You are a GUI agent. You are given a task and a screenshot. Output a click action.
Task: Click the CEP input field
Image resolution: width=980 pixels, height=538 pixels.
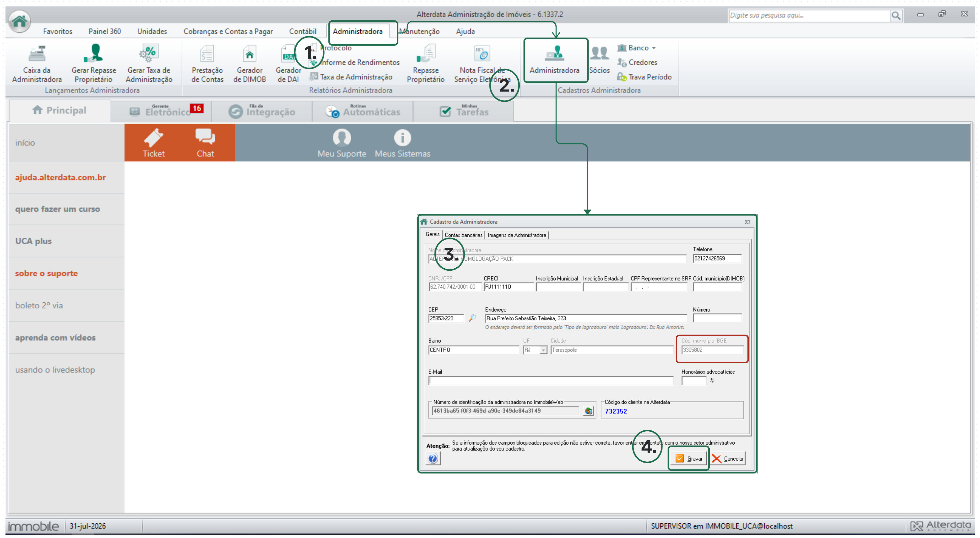(x=446, y=318)
